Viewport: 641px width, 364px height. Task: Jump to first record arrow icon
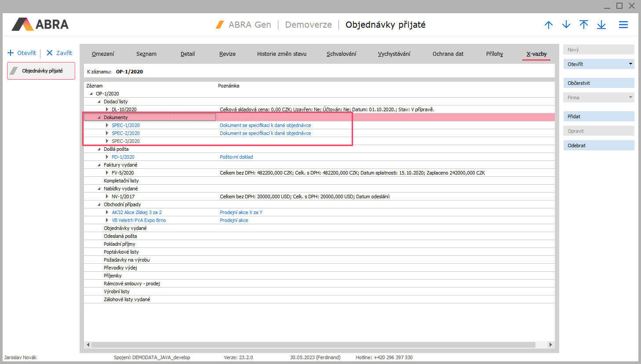click(x=583, y=25)
